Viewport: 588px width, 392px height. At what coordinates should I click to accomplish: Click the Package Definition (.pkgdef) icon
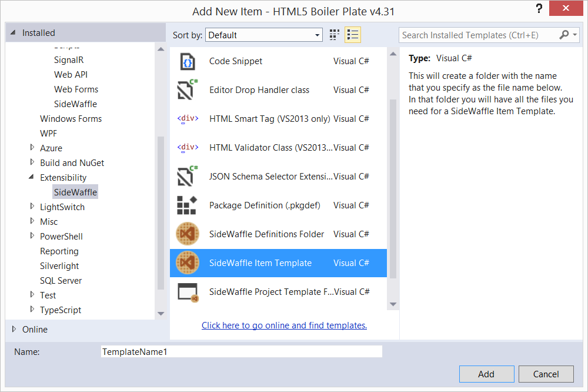pos(187,205)
